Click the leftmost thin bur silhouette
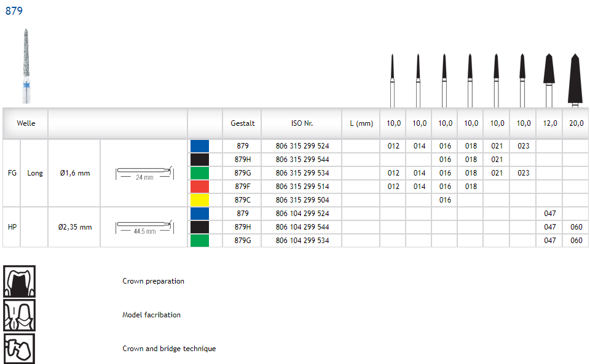The image size is (590, 364). pyautogui.click(x=393, y=79)
